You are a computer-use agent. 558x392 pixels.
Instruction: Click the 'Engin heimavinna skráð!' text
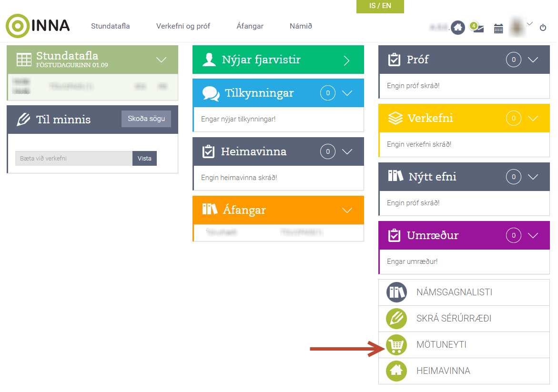[239, 178]
